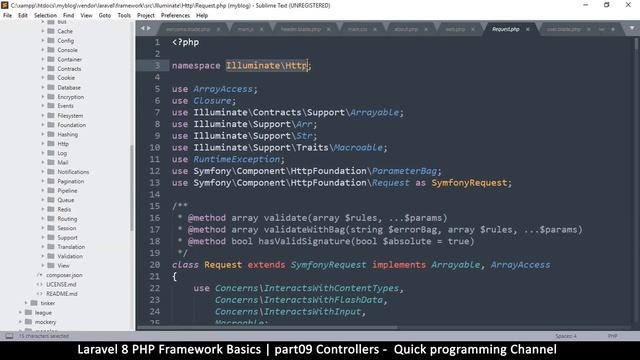640x360 pixels.
Task: Click the Redis folder icon
Action: [x=51, y=209]
